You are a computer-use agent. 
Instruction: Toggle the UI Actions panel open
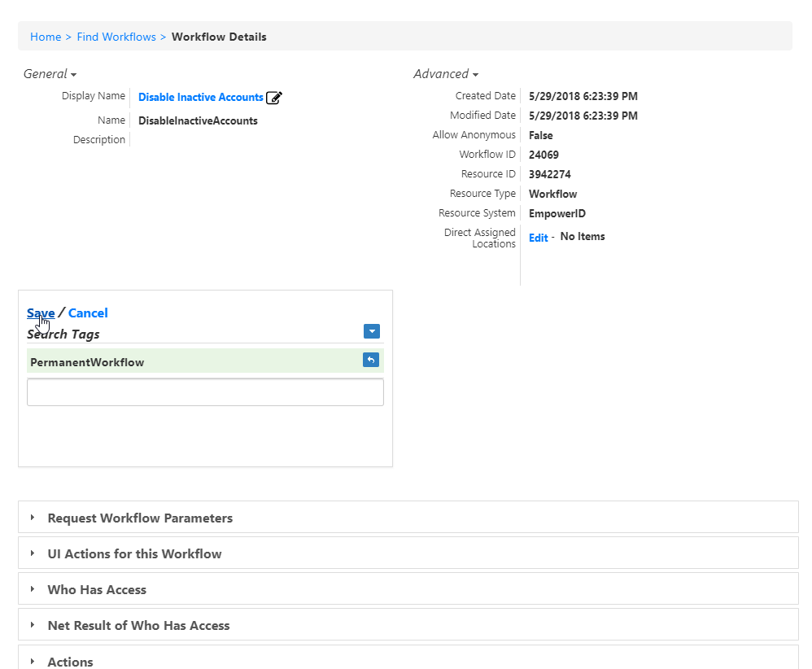pyautogui.click(x=134, y=553)
